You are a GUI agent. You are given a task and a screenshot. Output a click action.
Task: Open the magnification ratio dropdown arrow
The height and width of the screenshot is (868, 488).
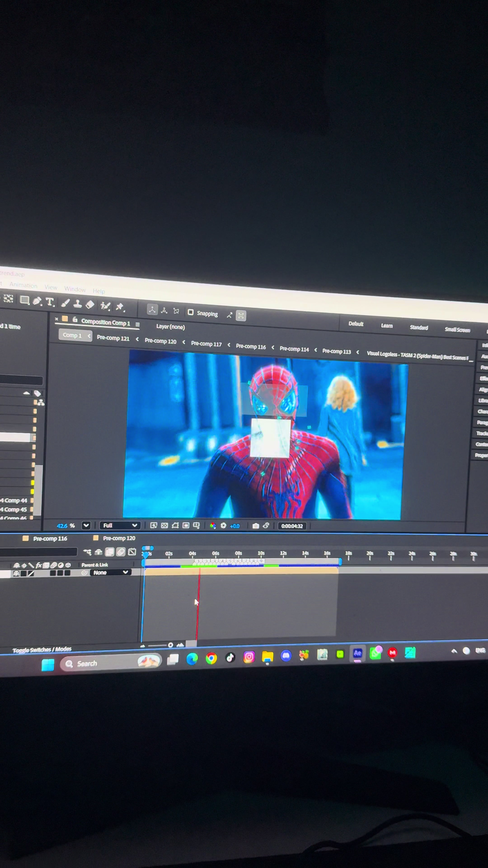tap(86, 525)
